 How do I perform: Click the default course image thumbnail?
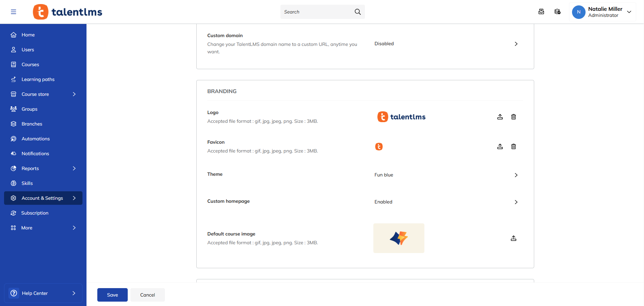399,238
